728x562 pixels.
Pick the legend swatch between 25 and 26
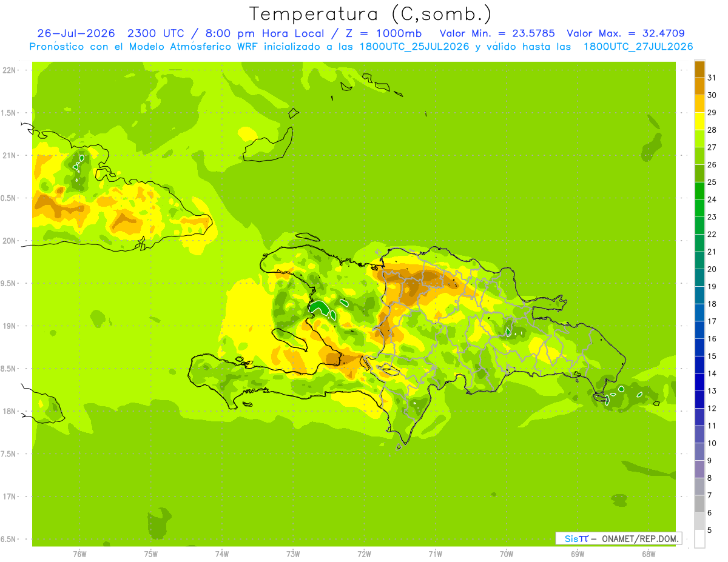(x=699, y=173)
